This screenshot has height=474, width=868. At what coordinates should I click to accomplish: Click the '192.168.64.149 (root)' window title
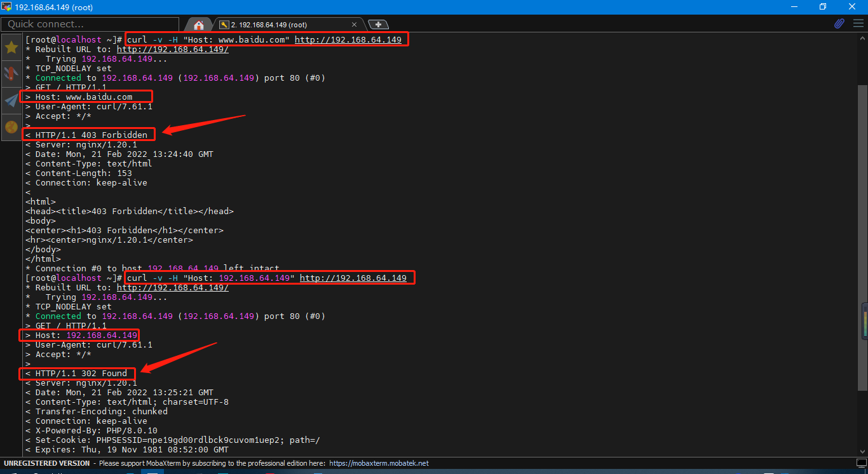click(53, 6)
